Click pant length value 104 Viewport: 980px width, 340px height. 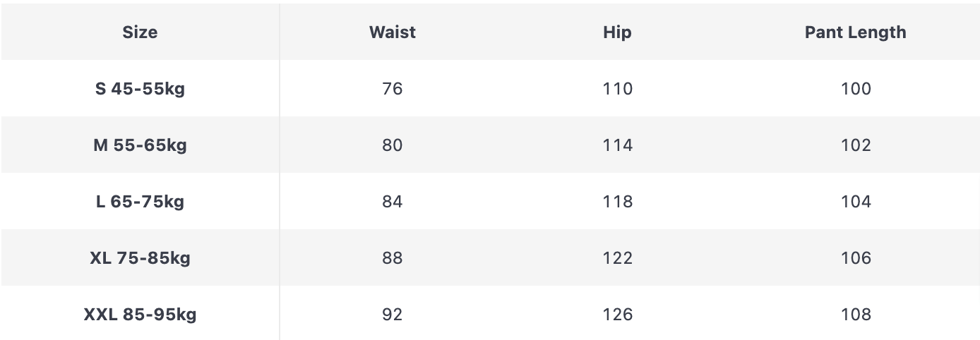tap(856, 202)
